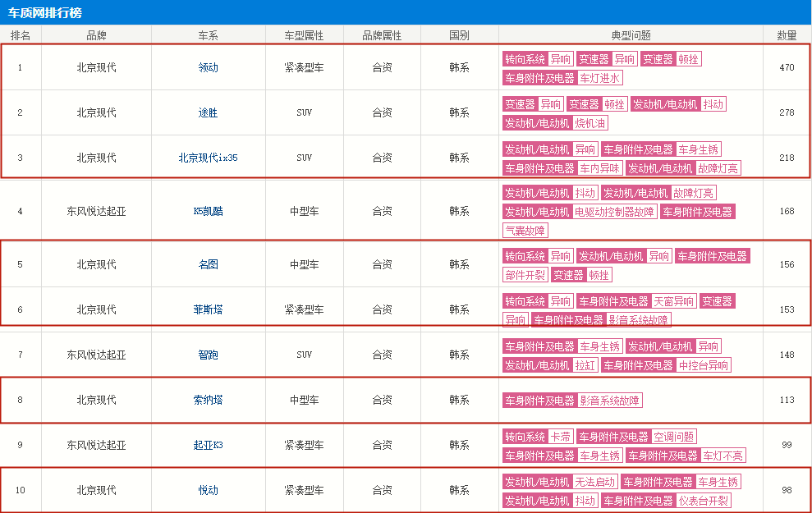
Task: Open the 领动 car series link
Action: (x=209, y=67)
